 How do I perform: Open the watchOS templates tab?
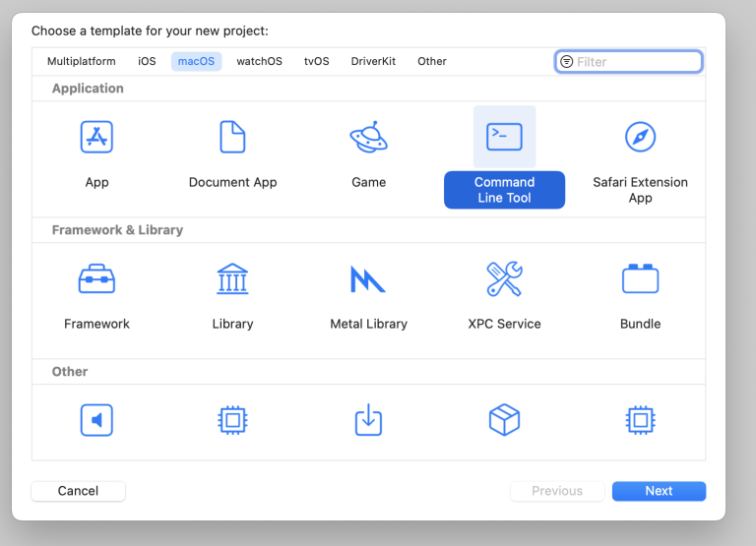[259, 61]
